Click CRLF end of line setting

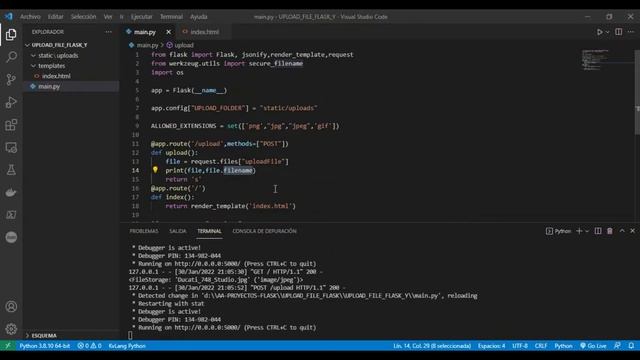(541, 346)
